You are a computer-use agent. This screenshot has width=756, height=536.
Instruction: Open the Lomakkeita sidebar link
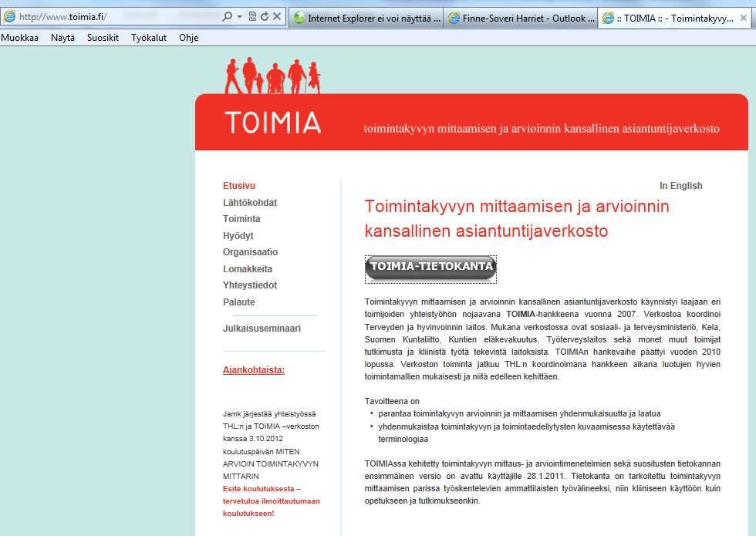(248, 269)
